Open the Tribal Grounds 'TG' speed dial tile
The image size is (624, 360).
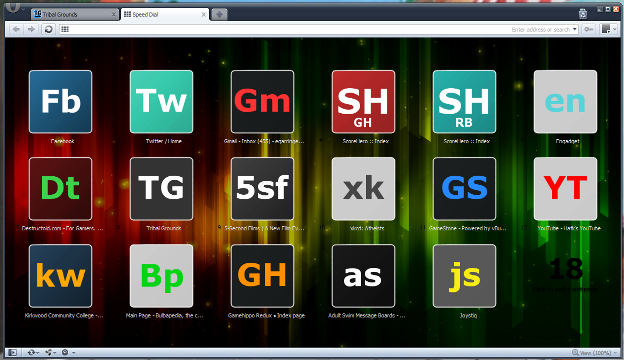coord(162,189)
